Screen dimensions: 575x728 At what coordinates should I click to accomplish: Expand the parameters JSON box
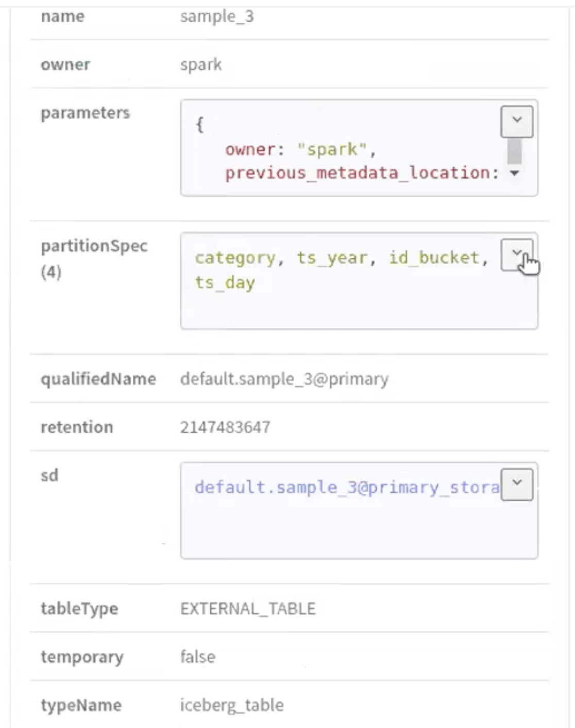coord(516,122)
